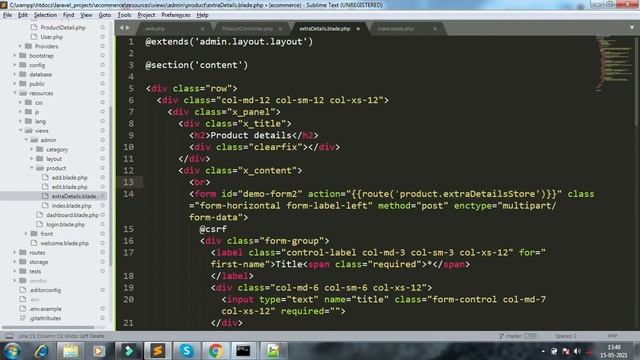Open the File menu
This screenshot has width=640, height=360.
click(x=7, y=15)
